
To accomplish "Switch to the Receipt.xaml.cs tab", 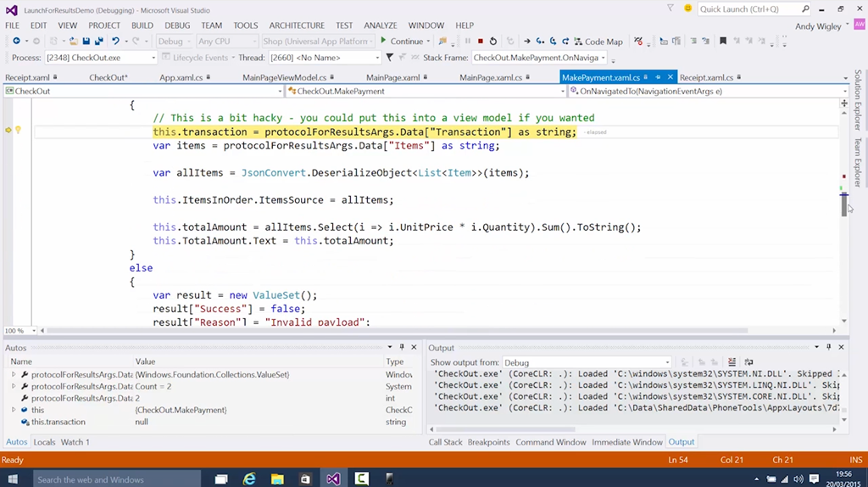I will (706, 77).
